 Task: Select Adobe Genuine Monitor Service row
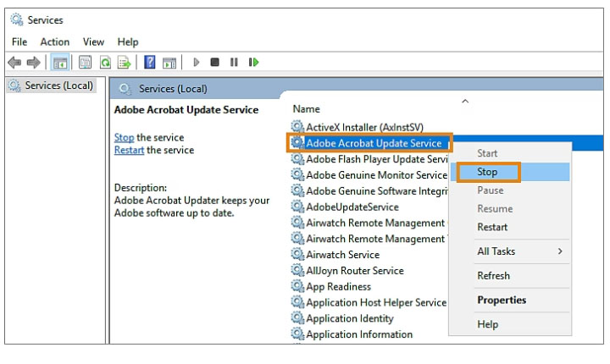(x=376, y=175)
